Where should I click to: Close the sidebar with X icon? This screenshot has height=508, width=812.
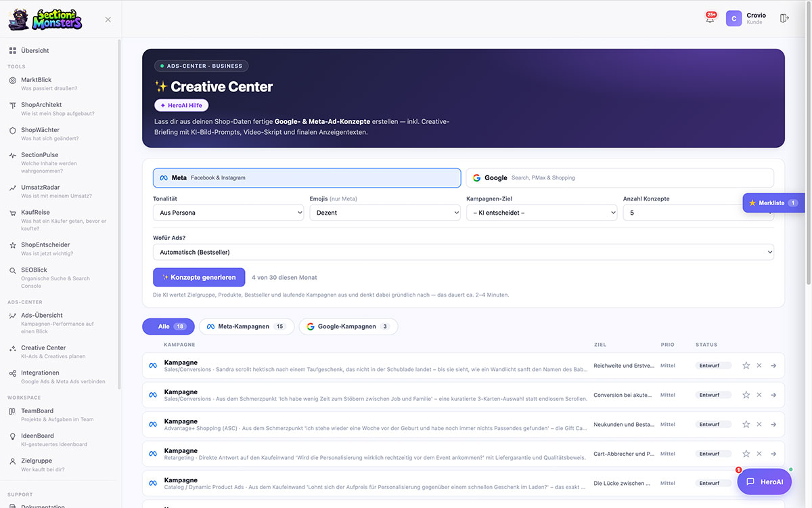[108, 20]
